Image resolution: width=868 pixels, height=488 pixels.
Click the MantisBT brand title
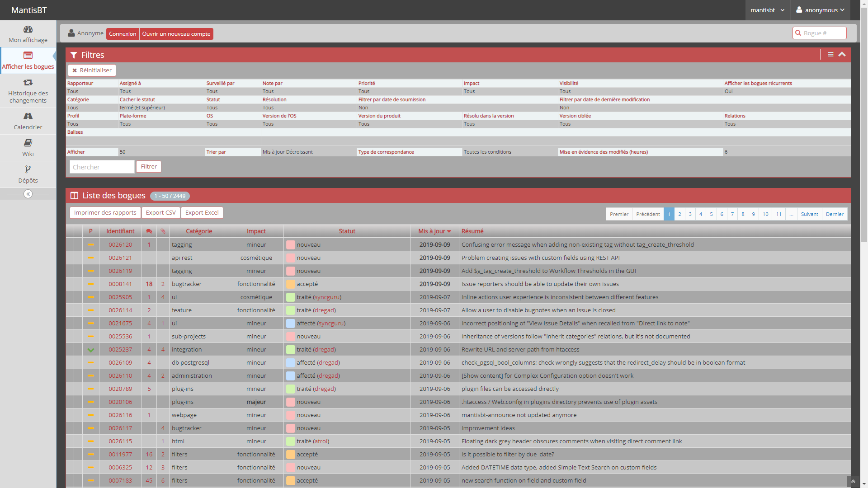pos(29,10)
